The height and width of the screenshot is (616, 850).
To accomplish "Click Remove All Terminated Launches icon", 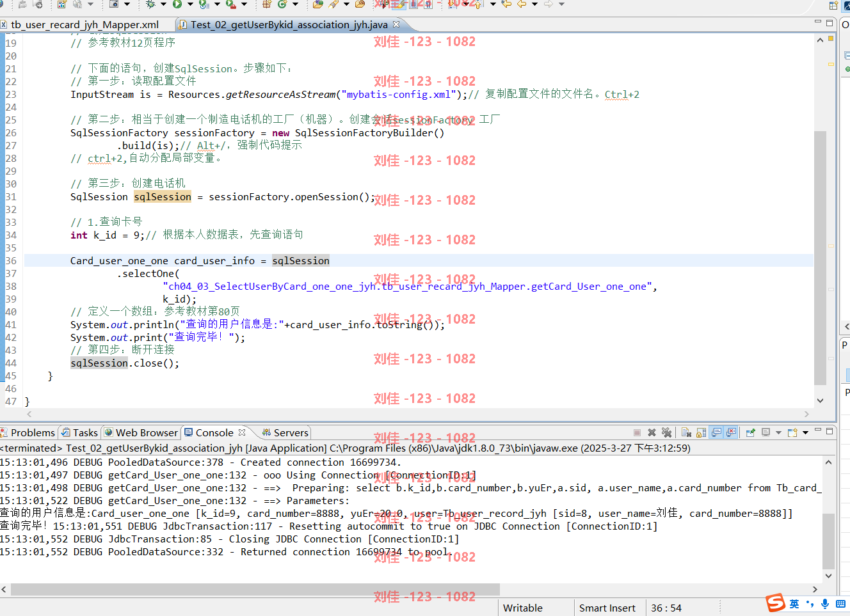I will [666, 432].
